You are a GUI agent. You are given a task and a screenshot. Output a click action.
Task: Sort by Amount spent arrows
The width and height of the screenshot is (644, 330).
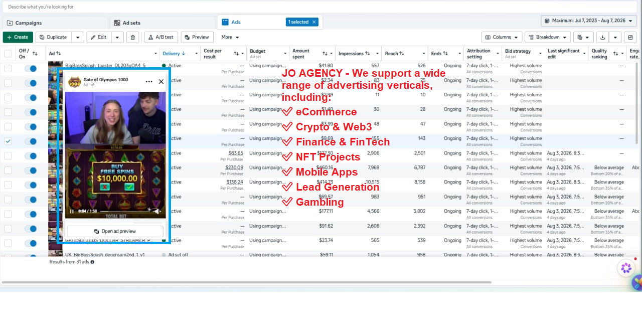click(x=325, y=54)
